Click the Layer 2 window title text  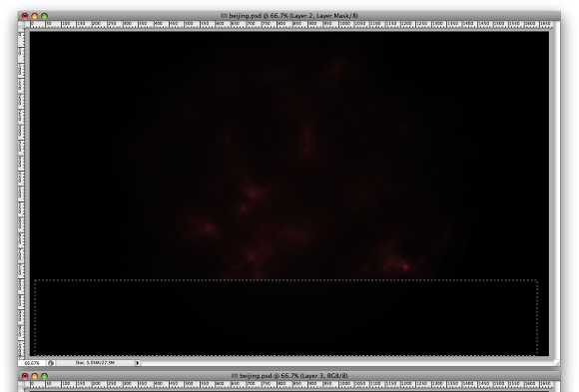click(293, 16)
